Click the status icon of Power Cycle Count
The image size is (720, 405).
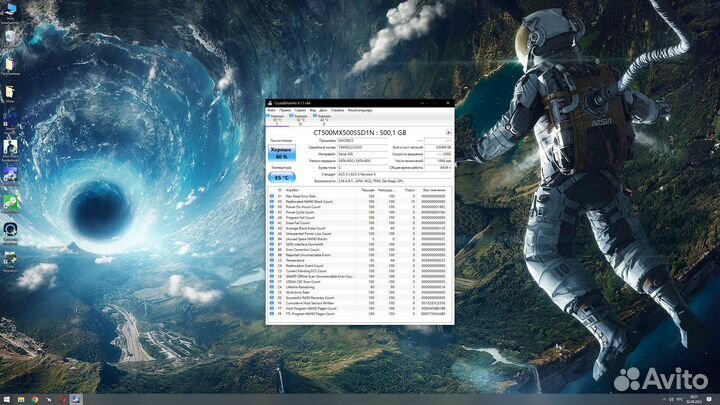point(271,213)
